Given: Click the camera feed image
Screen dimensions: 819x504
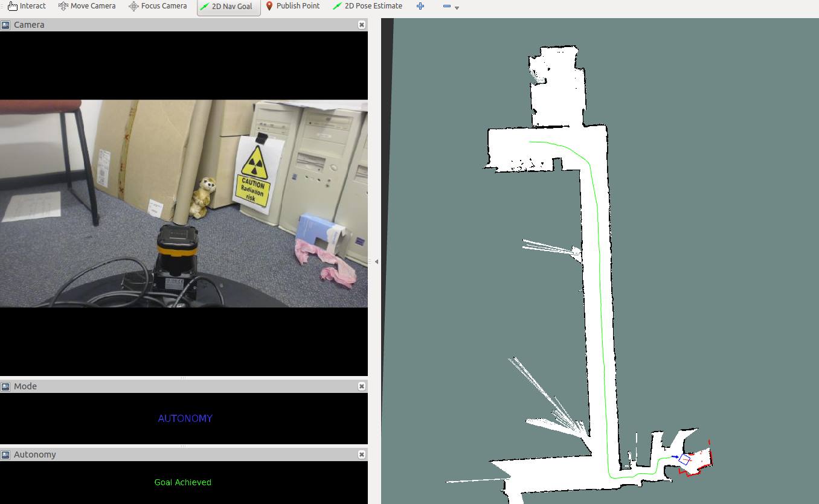Looking at the screenshot, I should point(184,203).
